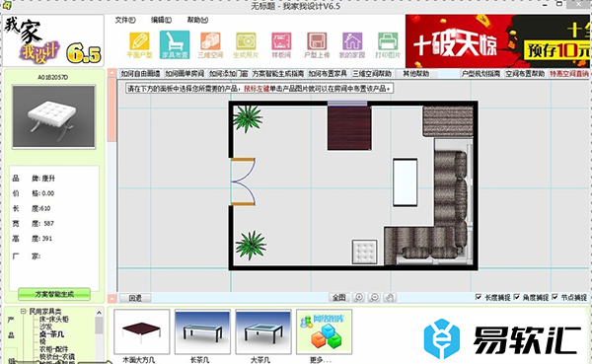This screenshot has height=364, width=592.
Task: Toggle the 角度捕捉 checkbox
Action: [517, 297]
